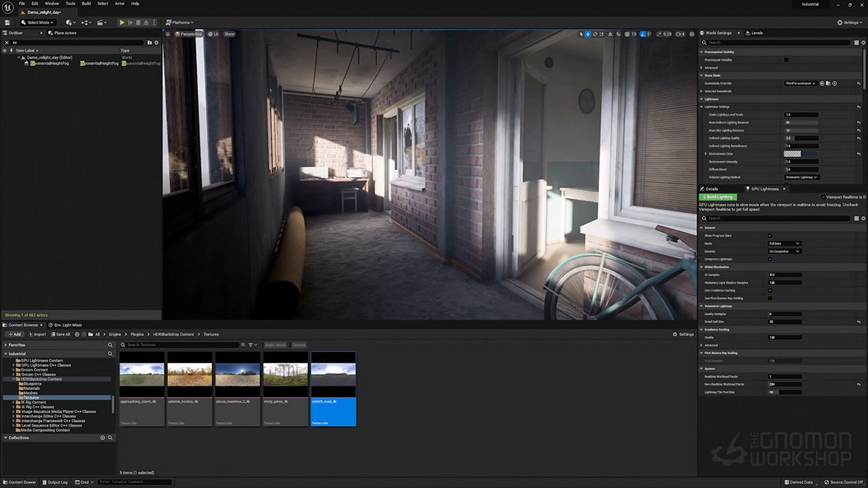The height and width of the screenshot is (488, 868).
Task: Toggle Show Progress Bars checkbox
Action: [770, 236]
